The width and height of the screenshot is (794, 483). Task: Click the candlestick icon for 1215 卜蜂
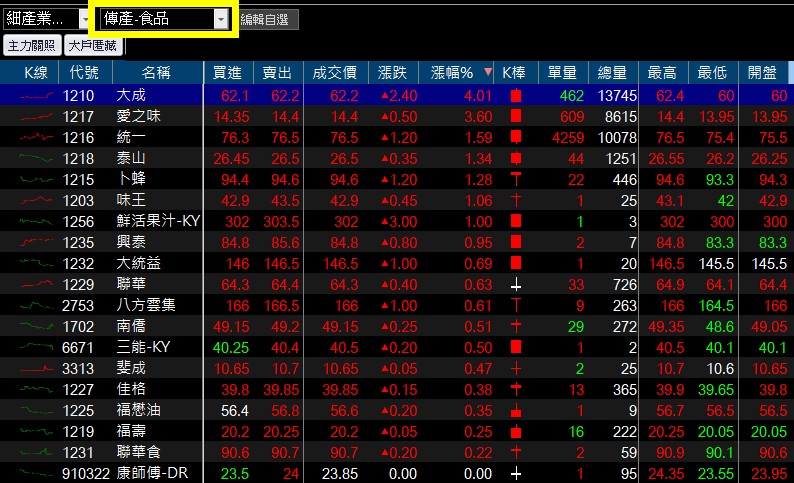pyautogui.click(x=516, y=179)
